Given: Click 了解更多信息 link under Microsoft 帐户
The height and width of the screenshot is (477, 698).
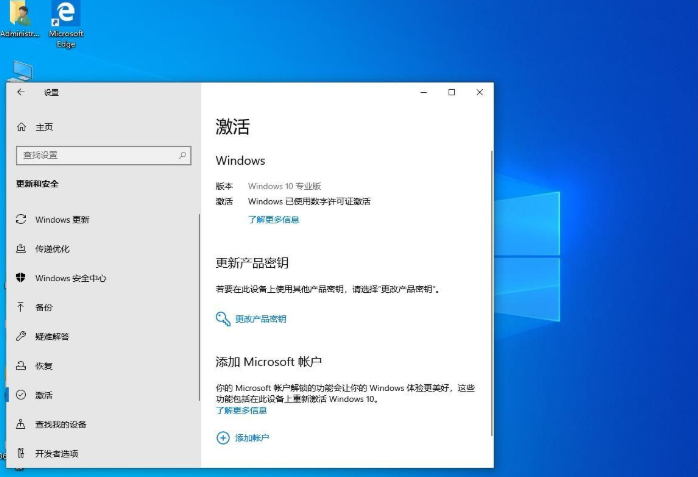Looking at the screenshot, I should pyautogui.click(x=241, y=410).
